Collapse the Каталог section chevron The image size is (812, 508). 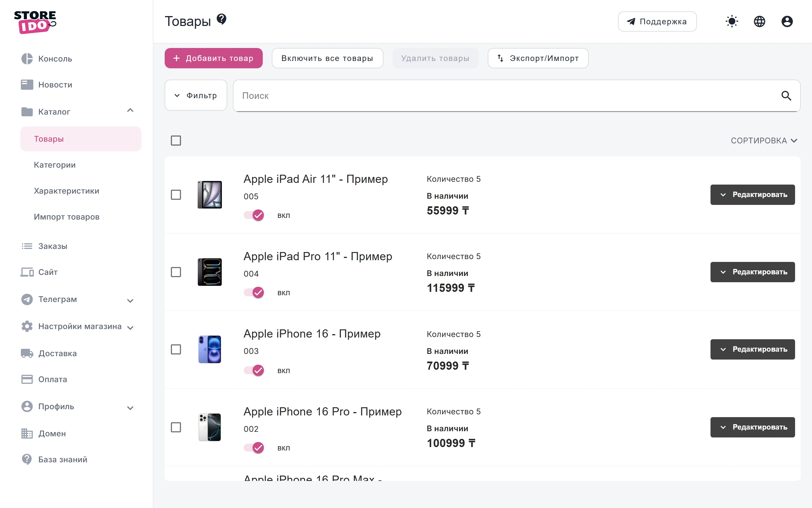131,111
